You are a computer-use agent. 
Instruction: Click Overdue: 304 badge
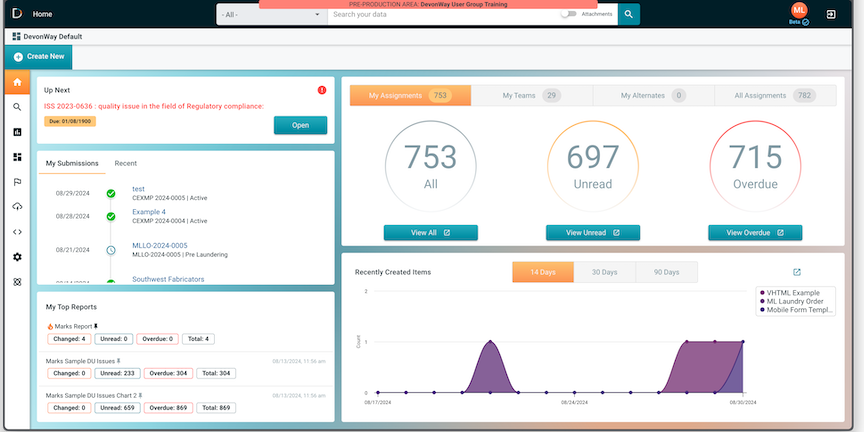coord(169,374)
